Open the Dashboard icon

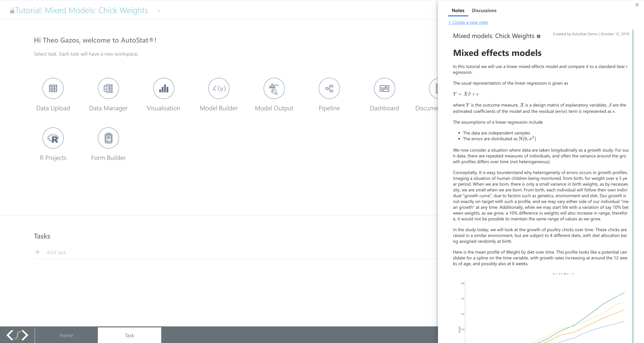[385, 88]
